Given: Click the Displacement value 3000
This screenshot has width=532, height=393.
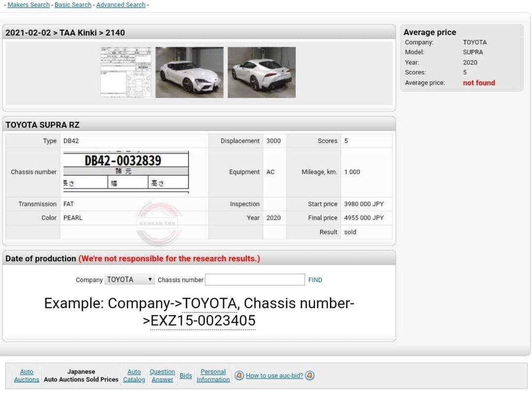Looking at the screenshot, I should (273, 141).
